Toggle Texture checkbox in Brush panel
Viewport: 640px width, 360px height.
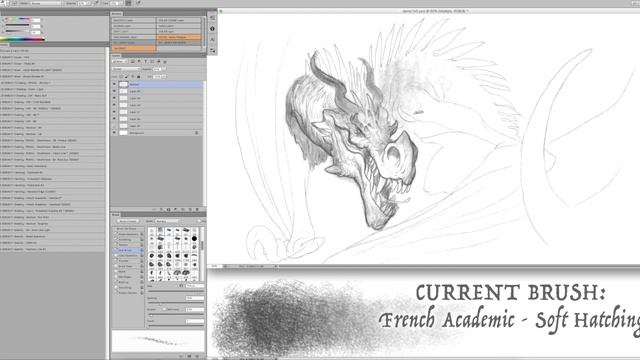[116, 245]
